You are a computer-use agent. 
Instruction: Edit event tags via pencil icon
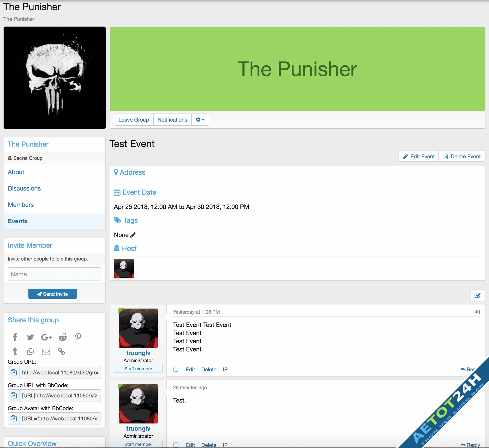tap(133, 235)
